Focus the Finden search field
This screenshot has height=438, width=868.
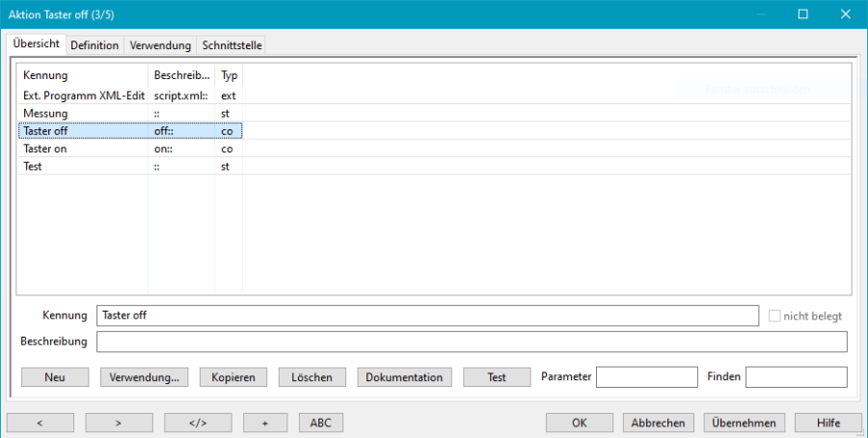click(796, 377)
